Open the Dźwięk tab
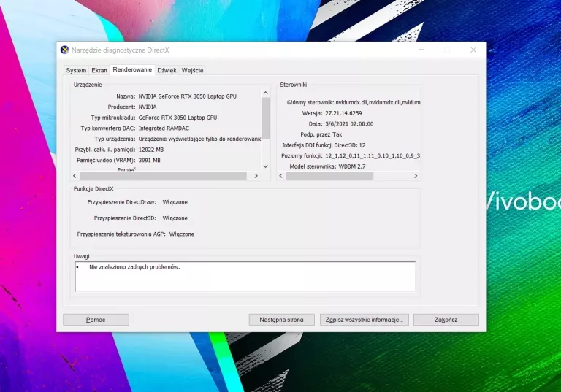Screen dimensions: 561x392 pos(167,71)
